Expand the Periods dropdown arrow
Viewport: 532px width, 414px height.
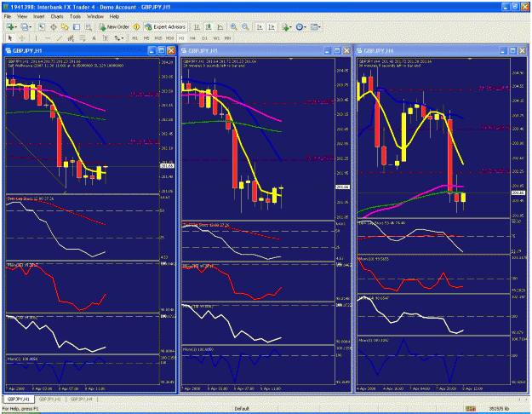(x=305, y=27)
